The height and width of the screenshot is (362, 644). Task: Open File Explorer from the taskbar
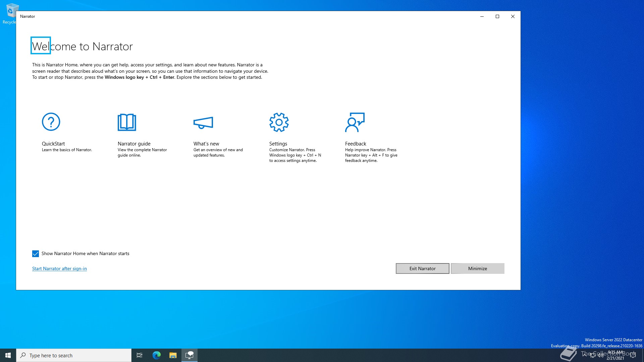click(173, 355)
